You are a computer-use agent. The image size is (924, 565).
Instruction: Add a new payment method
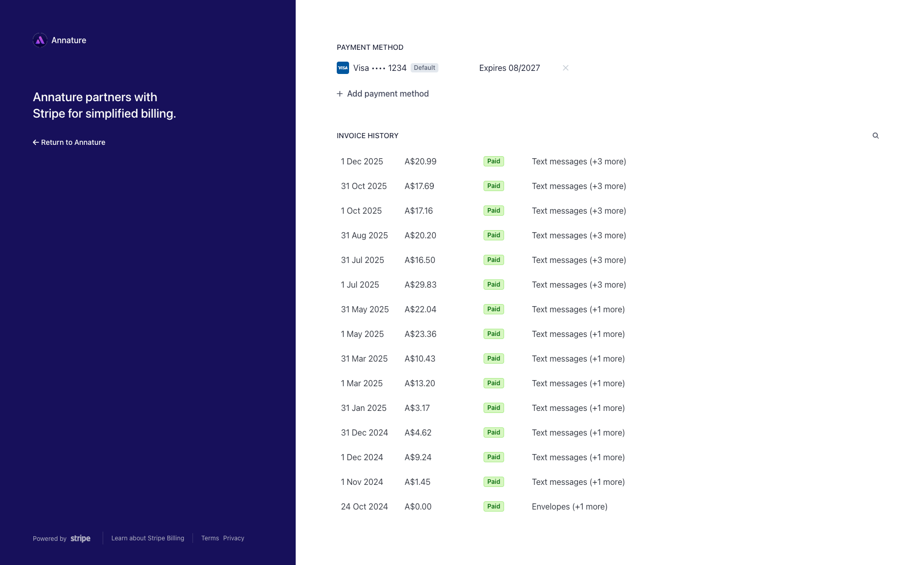(x=383, y=93)
